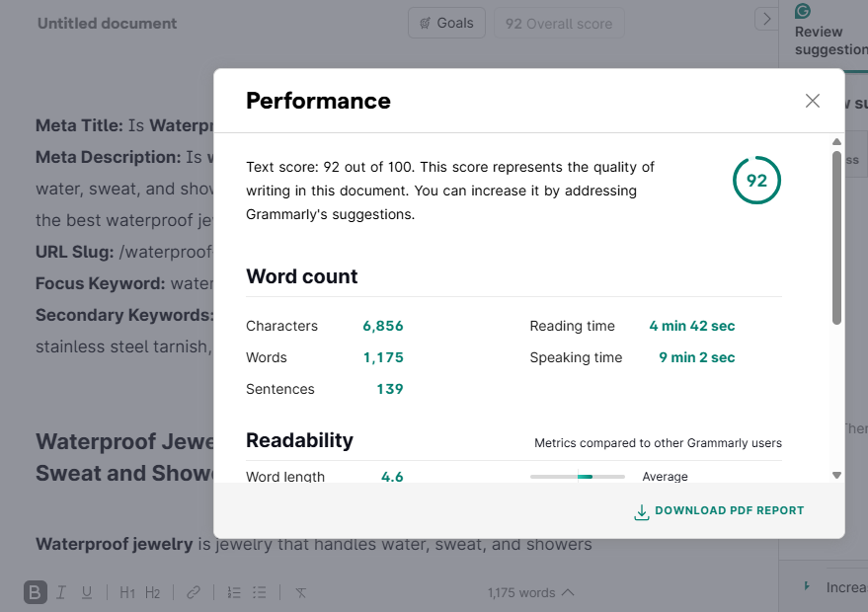This screenshot has width=868, height=612.
Task: Collapse the sidebar with the chevron arrow
Action: (766, 20)
